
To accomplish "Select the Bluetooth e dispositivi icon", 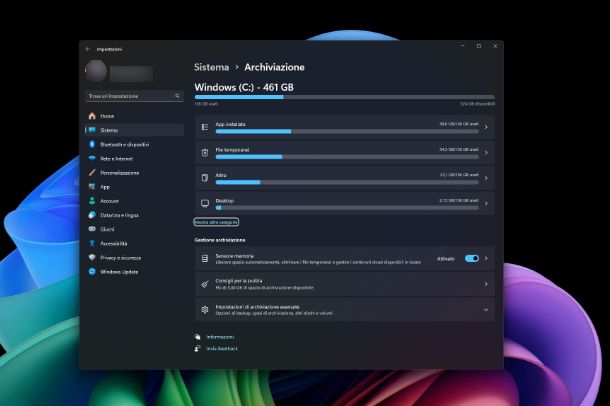I will click(x=92, y=144).
